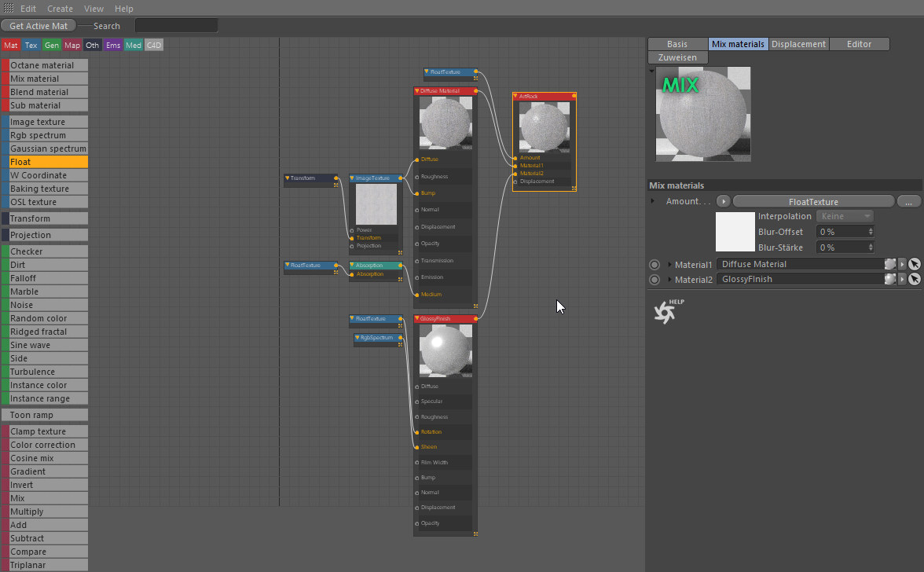Open the Interpolation dropdown
The width and height of the screenshot is (924, 572).
[845, 216]
